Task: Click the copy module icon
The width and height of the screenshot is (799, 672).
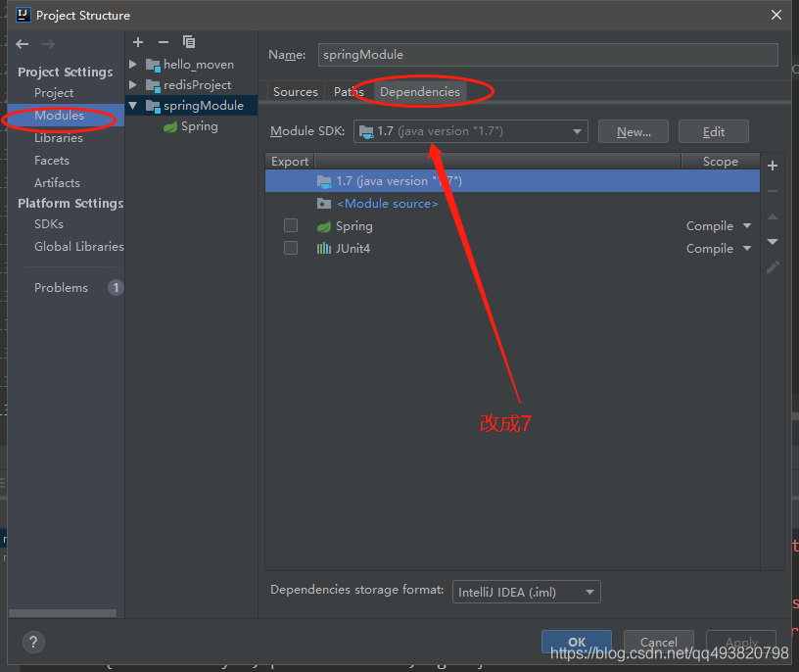Action: [x=189, y=42]
